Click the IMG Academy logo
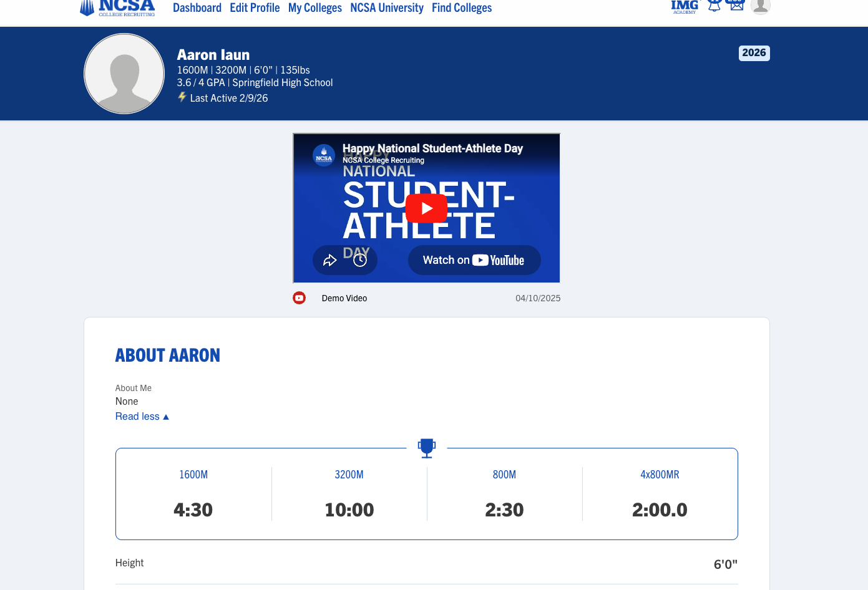The image size is (868, 590). pyautogui.click(x=685, y=7)
